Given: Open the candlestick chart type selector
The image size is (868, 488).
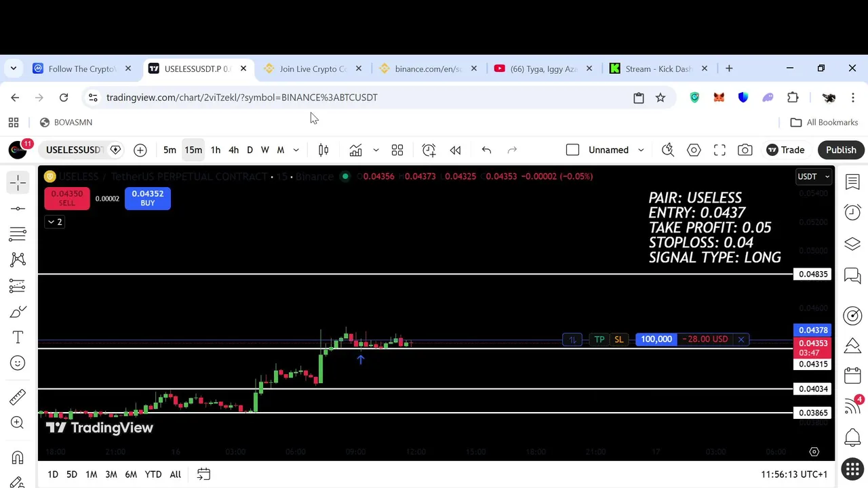Looking at the screenshot, I should 323,150.
